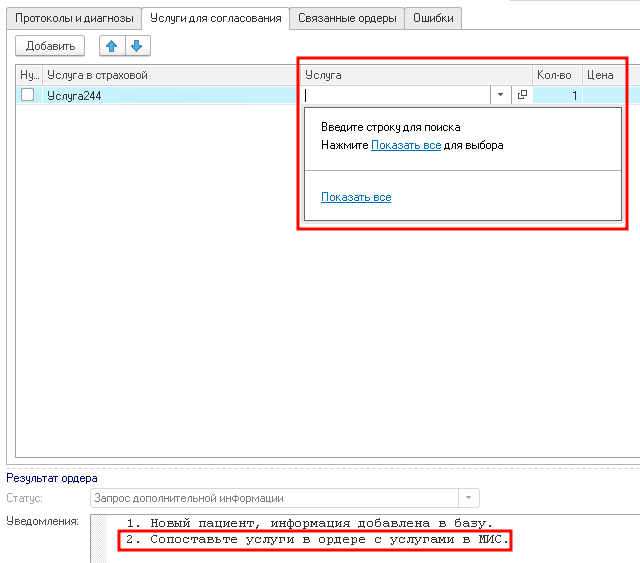640x563 pixels.
Task: Select the Услуги для согласования tab
Action: 215,18
